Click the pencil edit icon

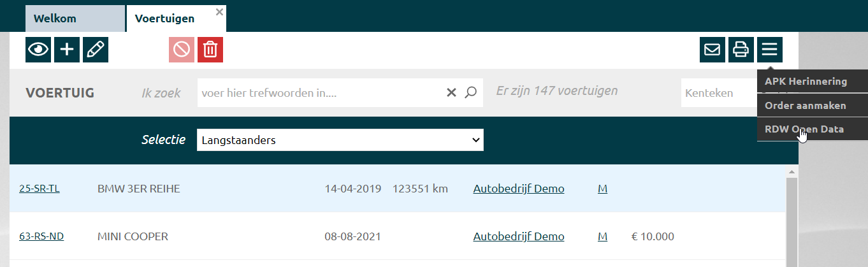(96, 50)
